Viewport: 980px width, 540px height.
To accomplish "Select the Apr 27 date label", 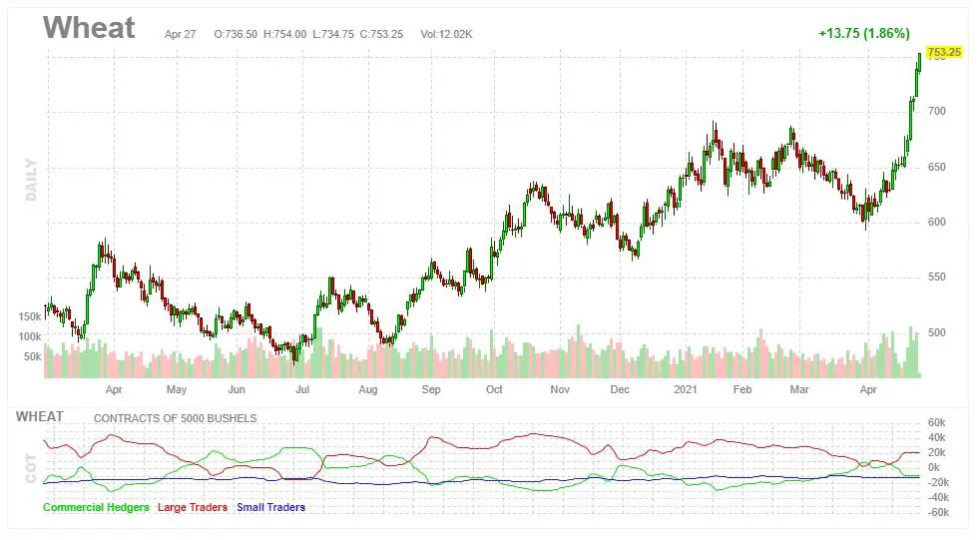I will click(x=180, y=34).
